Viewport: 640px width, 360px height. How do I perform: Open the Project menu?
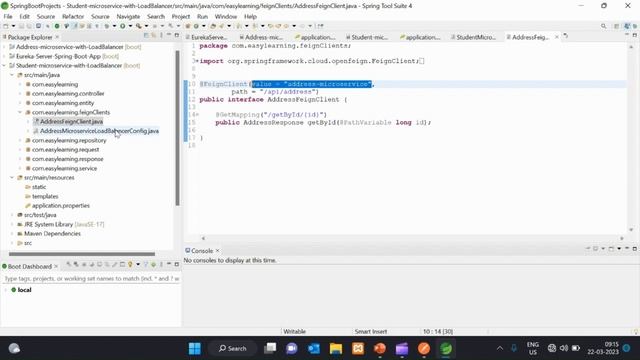(x=181, y=17)
